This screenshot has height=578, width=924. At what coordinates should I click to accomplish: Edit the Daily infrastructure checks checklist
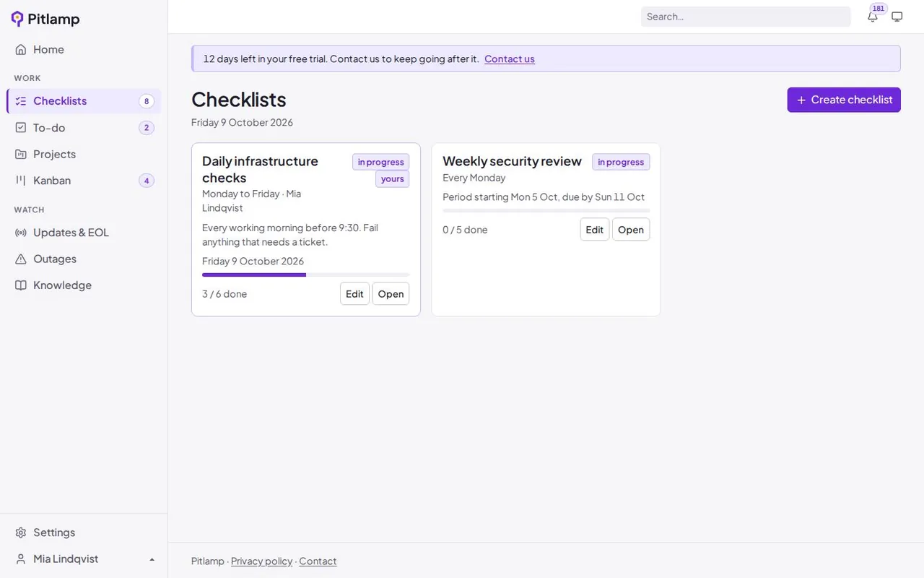[x=354, y=293]
